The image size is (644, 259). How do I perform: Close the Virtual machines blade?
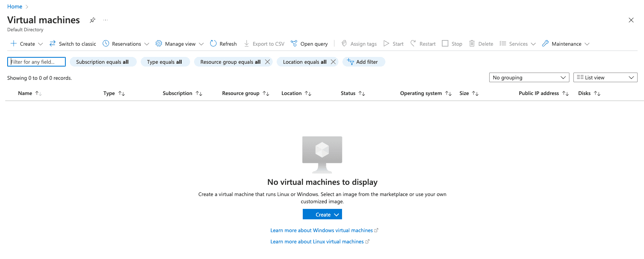point(631,20)
